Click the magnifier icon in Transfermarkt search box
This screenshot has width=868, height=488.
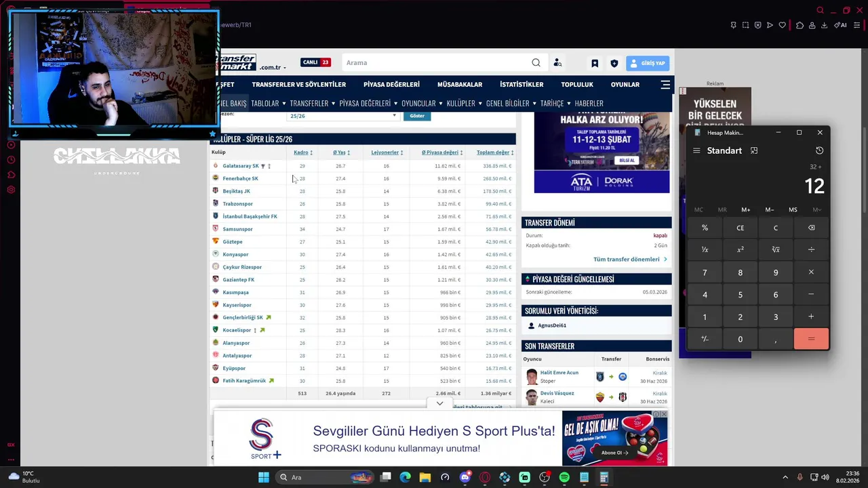pos(536,63)
